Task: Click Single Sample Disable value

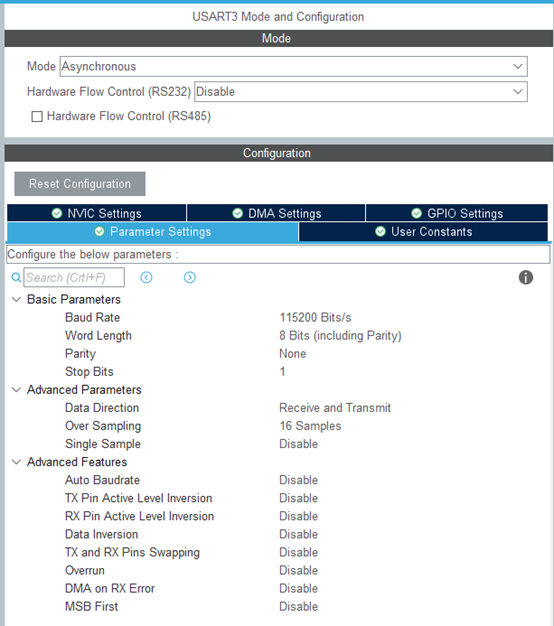Action: tap(298, 444)
